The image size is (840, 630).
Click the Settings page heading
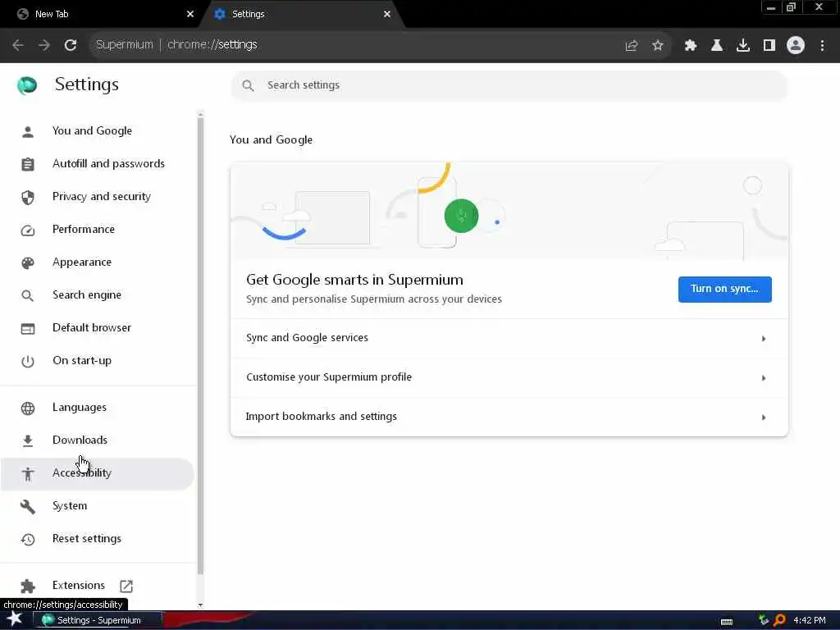pyautogui.click(x=87, y=84)
